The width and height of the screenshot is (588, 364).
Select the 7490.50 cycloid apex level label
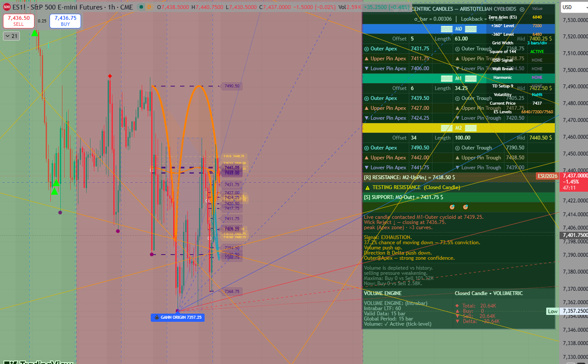(x=231, y=86)
